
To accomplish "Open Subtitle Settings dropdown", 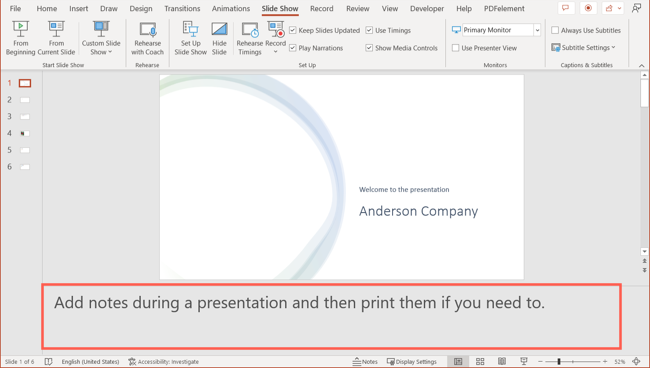I will point(583,48).
